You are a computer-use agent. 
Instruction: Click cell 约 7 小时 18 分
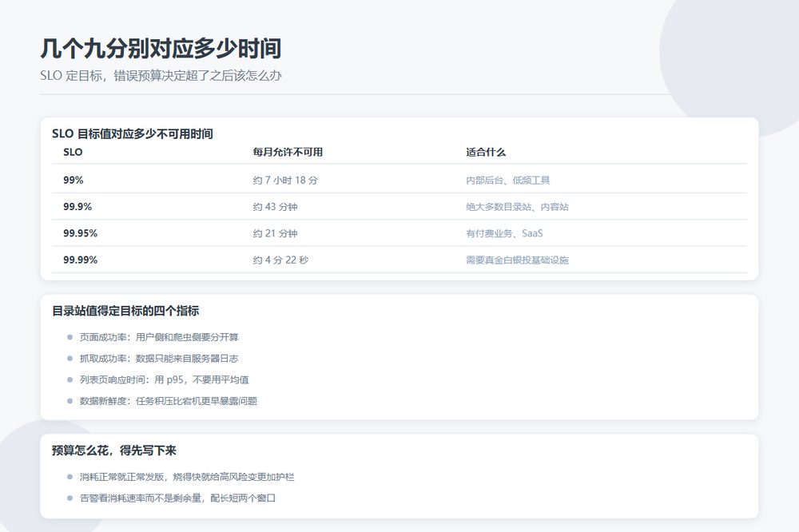click(285, 180)
